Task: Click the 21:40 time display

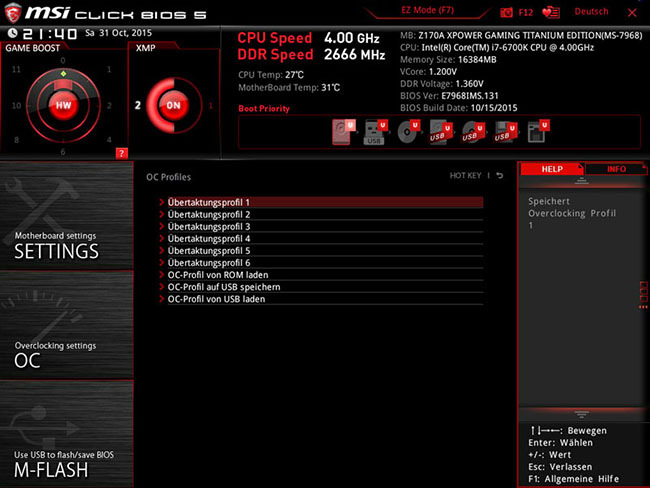Action: click(50, 34)
